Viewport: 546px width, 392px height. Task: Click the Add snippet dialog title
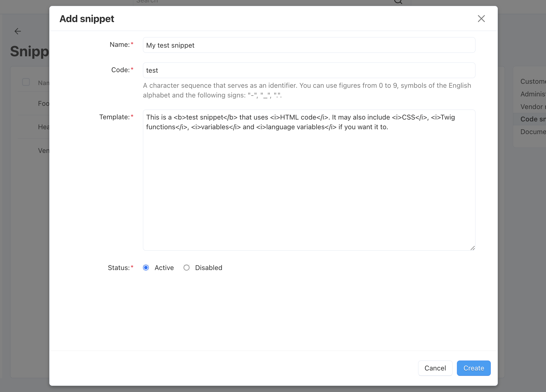coord(87,19)
